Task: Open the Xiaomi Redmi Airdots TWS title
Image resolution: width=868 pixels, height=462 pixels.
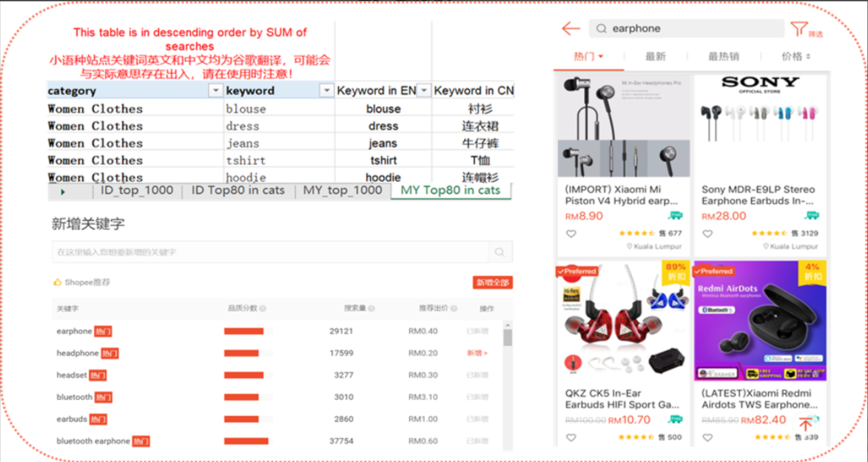Action: [759, 399]
